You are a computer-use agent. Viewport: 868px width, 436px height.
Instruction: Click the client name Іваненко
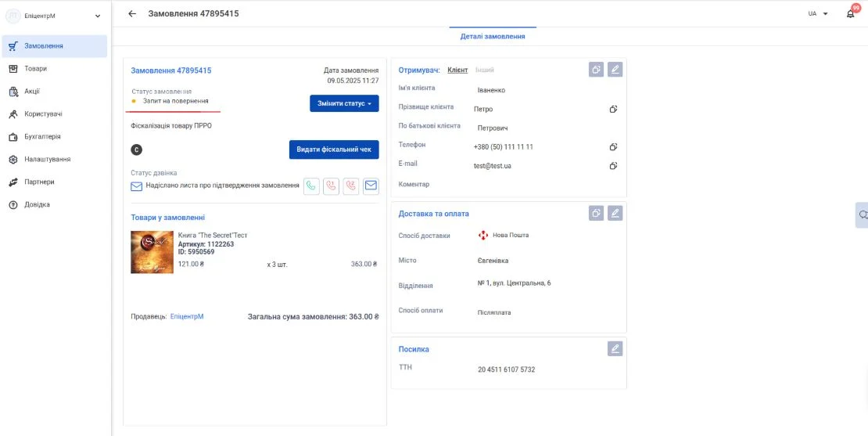492,90
